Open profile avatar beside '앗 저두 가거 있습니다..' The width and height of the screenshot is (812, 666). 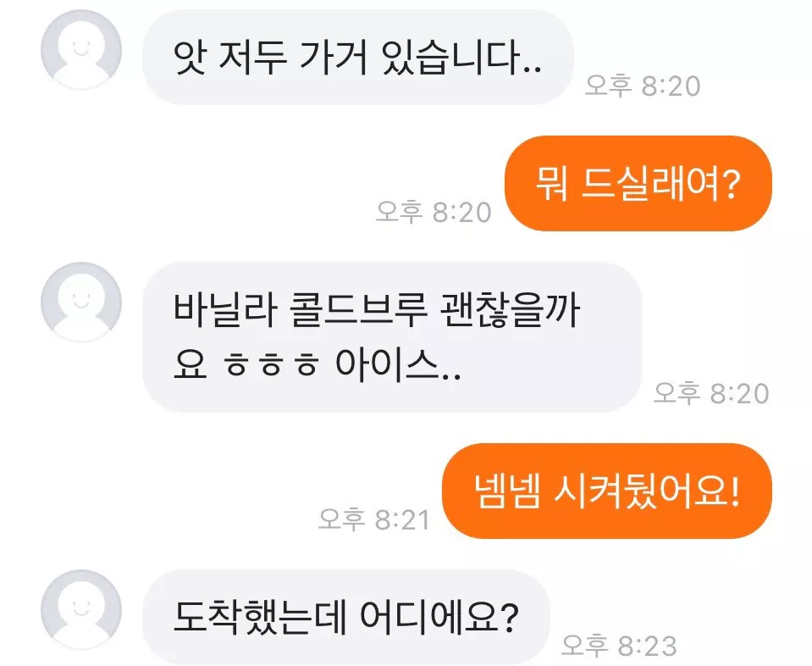(81, 49)
